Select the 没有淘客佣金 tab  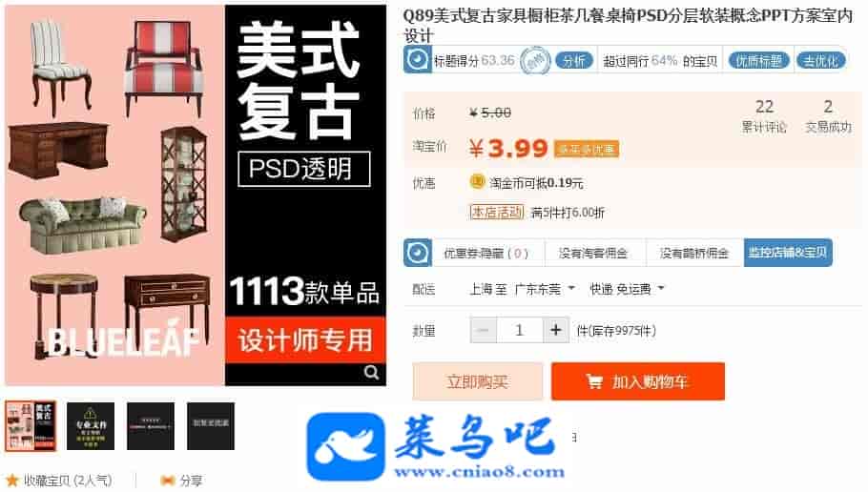coord(593,253)
